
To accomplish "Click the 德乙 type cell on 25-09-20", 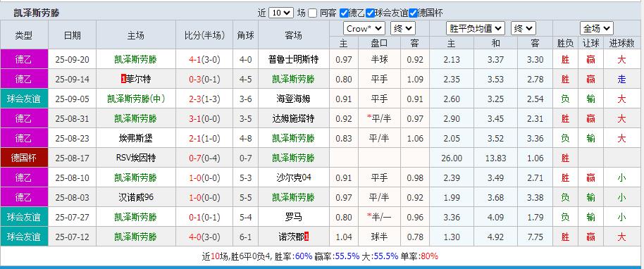I will 24,60.
